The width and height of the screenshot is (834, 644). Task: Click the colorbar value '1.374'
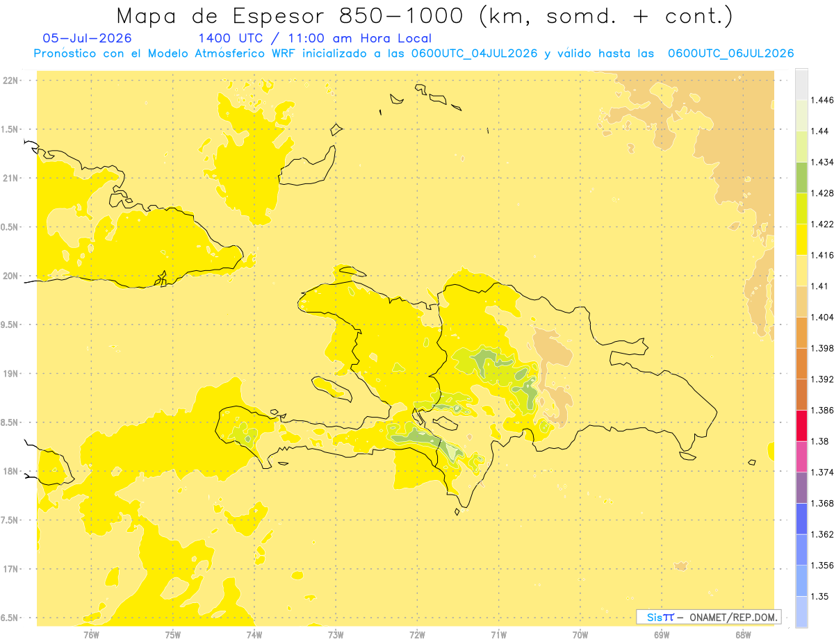pyautogui.click(x=822, y=472)
